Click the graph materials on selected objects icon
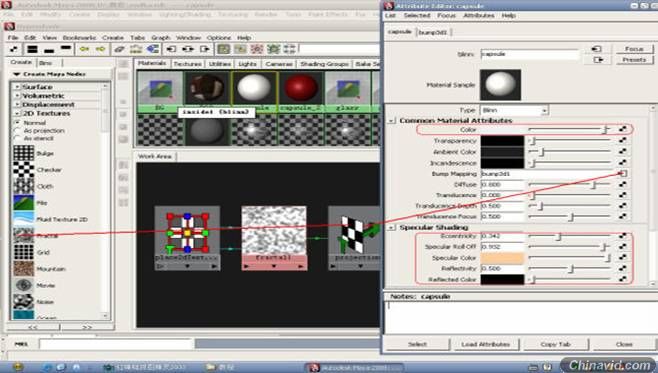Screen dimensions: 658x373 click(x=153, y=49)
